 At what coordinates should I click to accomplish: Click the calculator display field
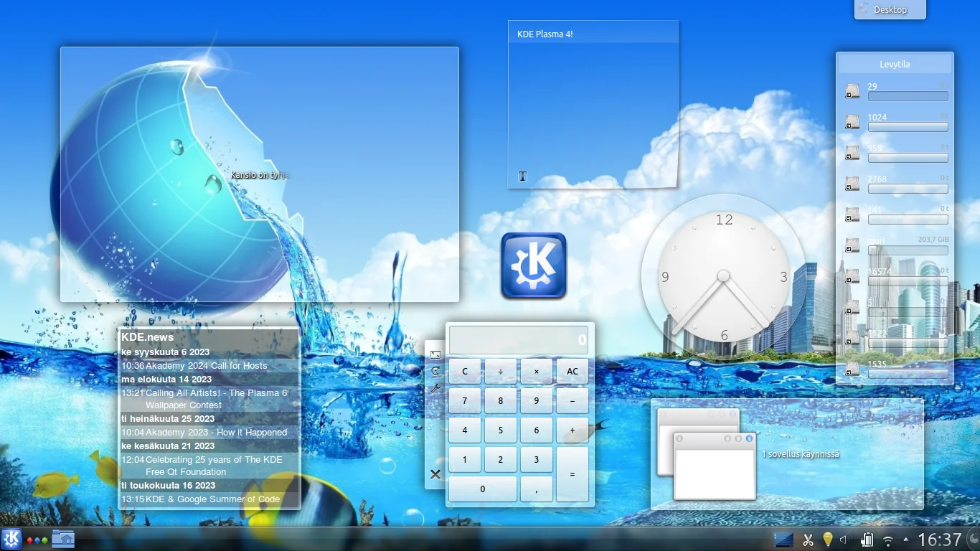(519, 340)
